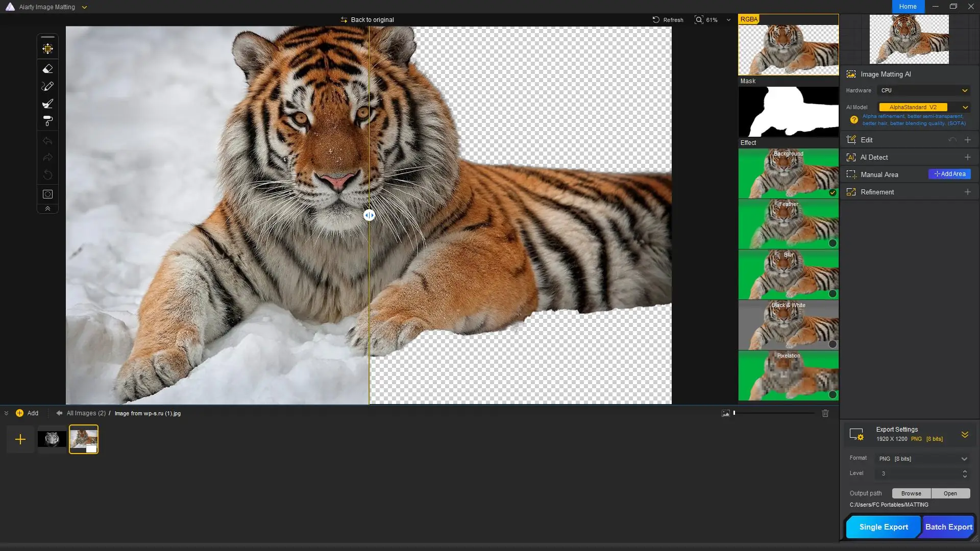
Task: Enable the Blur effect option
Action: coord(832,293)
